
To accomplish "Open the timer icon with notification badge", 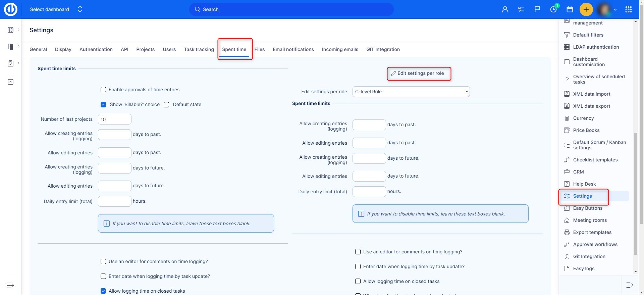I will click(x=553, y=9).
